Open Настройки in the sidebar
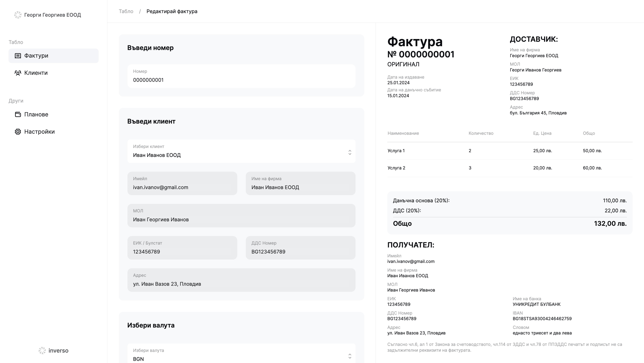 (x=54, y=132)
